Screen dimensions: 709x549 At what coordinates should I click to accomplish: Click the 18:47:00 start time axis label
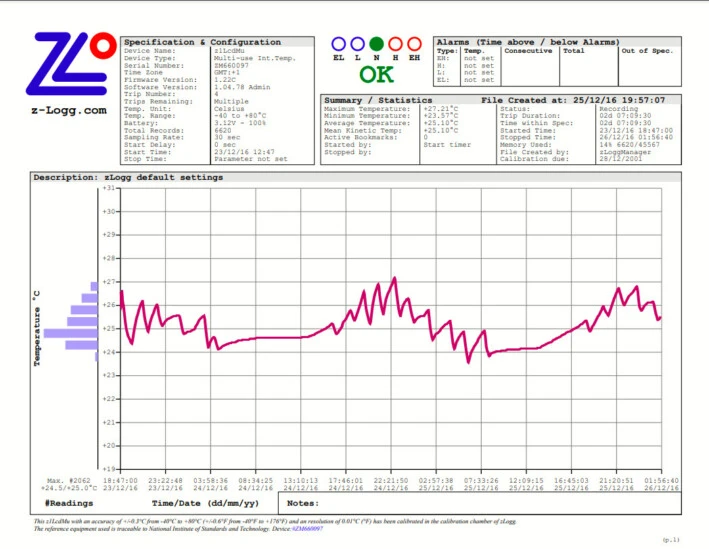pos(119,481)
